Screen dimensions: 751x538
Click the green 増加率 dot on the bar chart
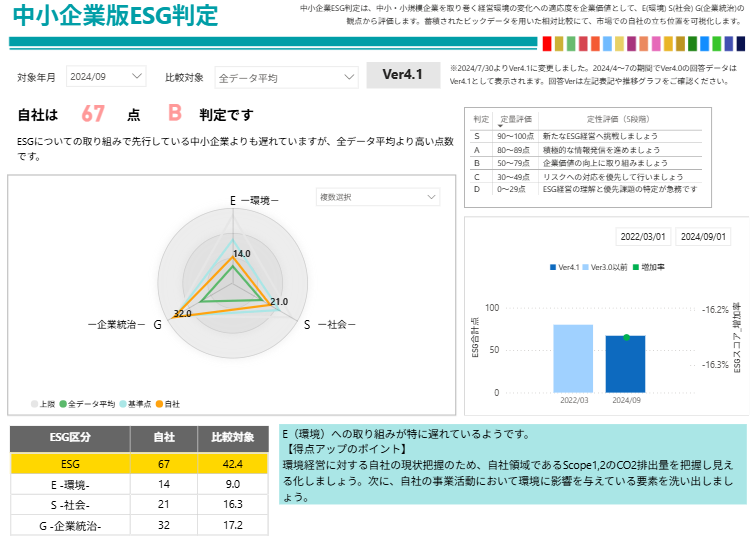[626, 337]
